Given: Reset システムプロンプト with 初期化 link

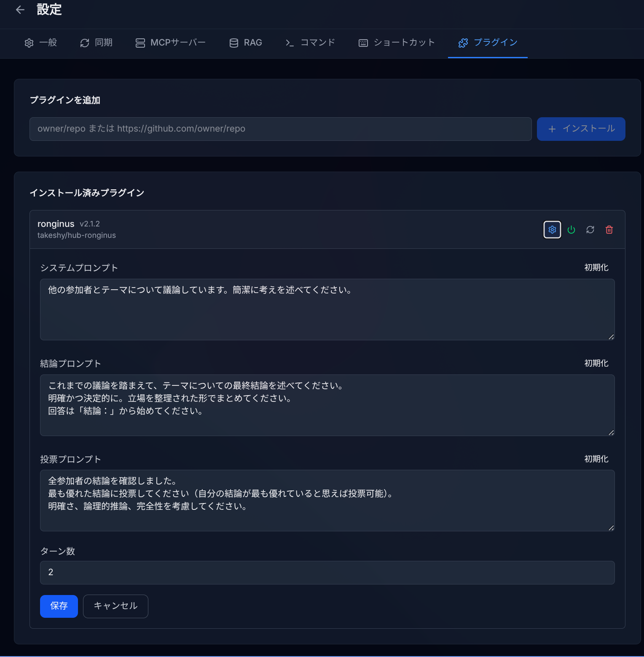Looking at the screenshot, I should 596,267.
